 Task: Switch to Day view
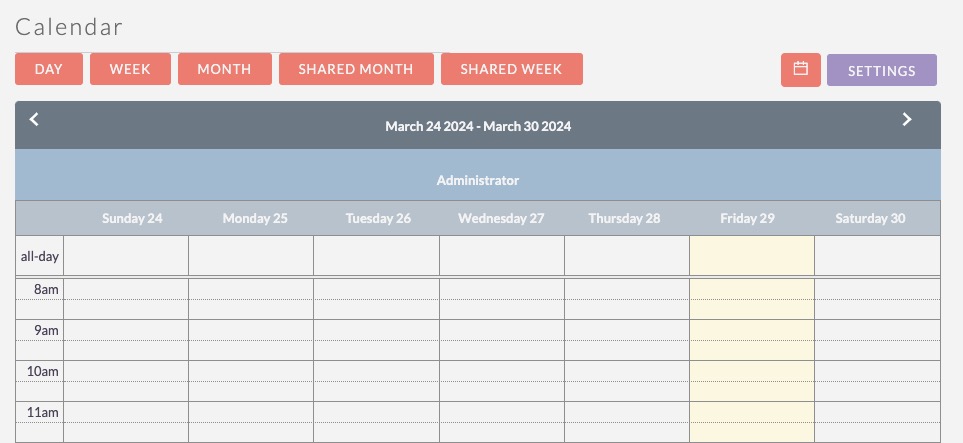(48, 69)
